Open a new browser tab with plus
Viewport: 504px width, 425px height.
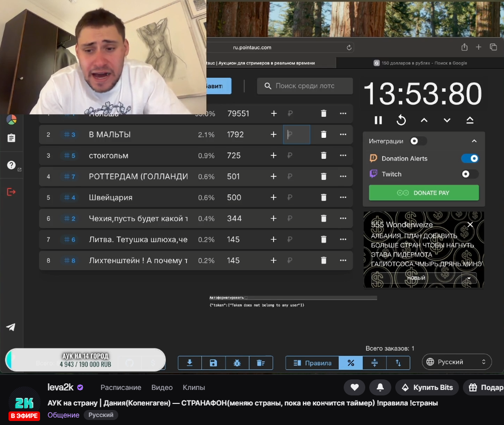[478, 47]
